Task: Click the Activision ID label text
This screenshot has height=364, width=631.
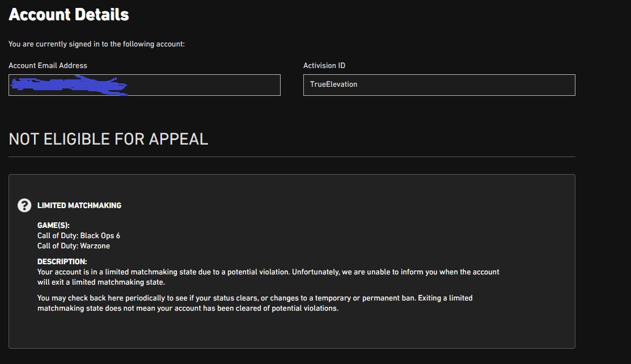Action: (x=324, y=65)
